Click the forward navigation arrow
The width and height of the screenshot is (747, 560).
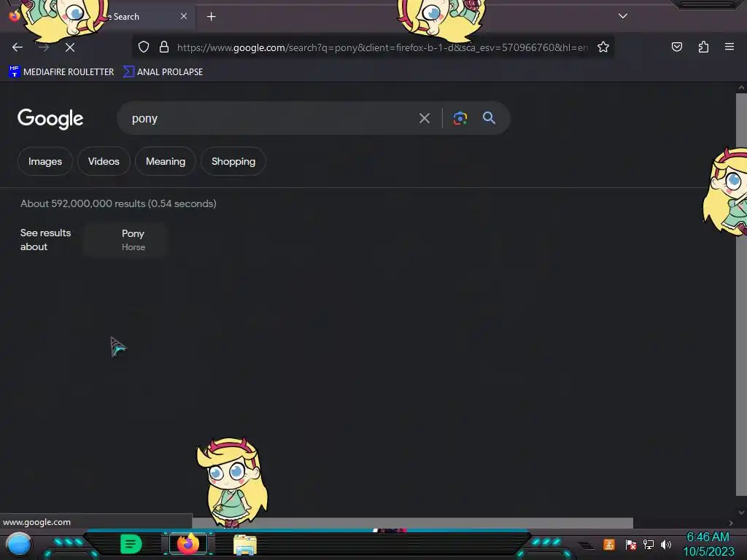pyautogui.click(x=44, y=47)
